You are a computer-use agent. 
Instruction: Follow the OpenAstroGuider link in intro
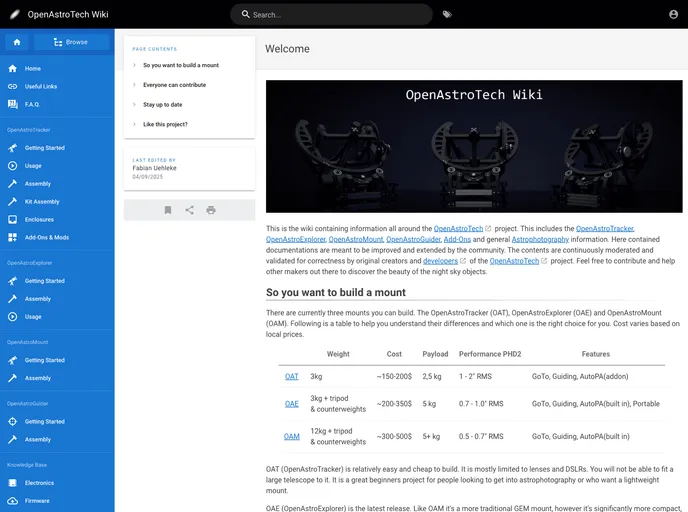(413, 239)
